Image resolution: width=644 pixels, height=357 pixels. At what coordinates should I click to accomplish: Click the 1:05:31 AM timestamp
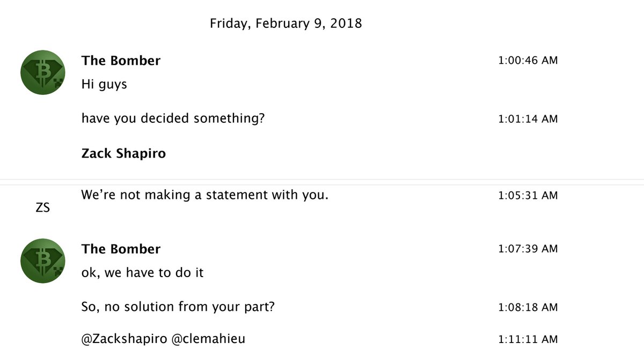coord(528,196)
